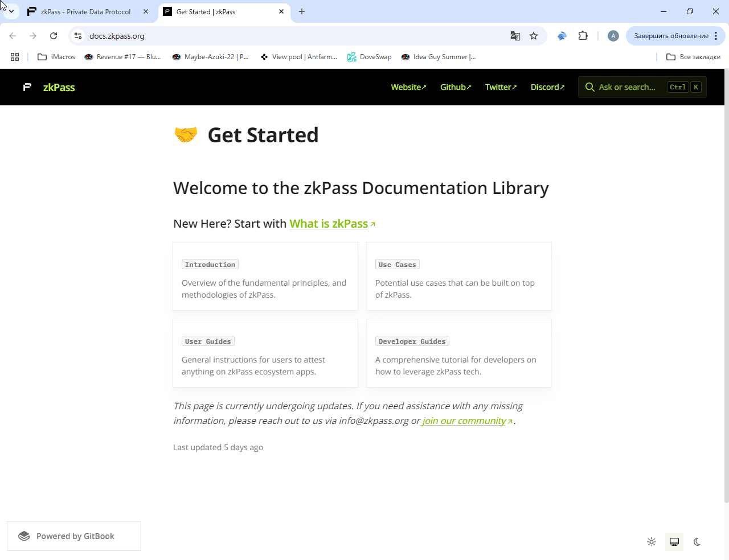Switch to dark theme moon icon

(697, 542)
